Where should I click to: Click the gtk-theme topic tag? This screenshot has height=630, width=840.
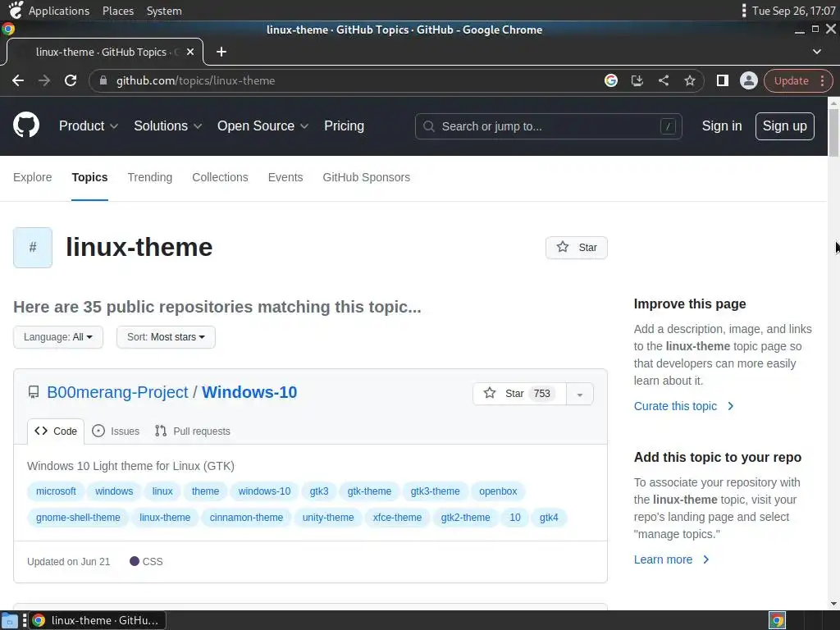click(369, 491)
